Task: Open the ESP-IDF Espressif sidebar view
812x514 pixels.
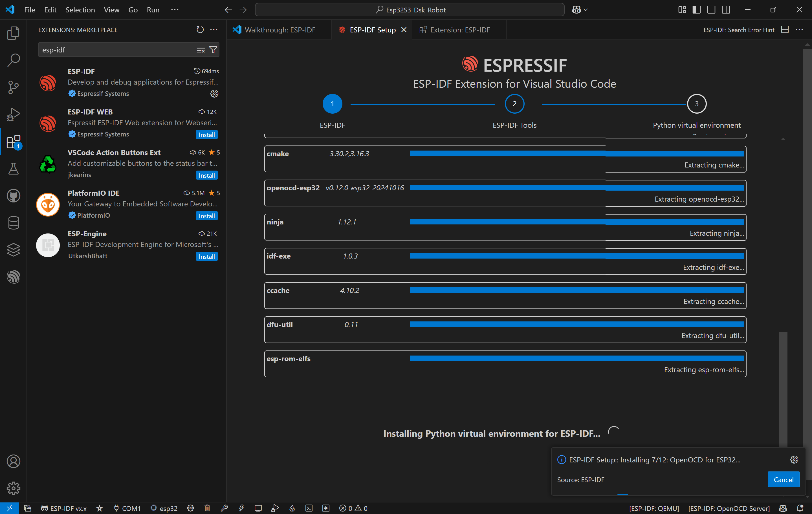Action: click(14, 277)
